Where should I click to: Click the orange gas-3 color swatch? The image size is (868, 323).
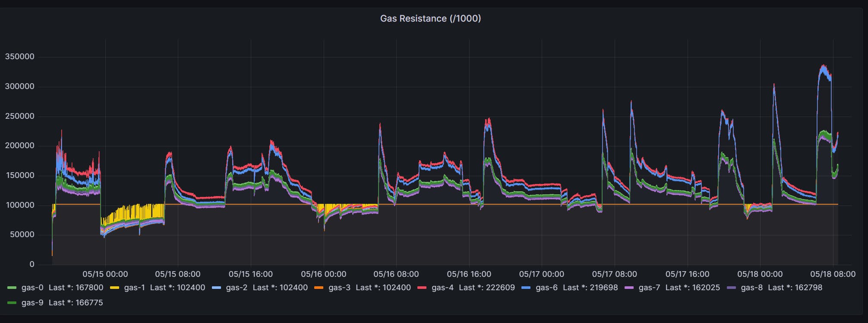click(319, 288)
